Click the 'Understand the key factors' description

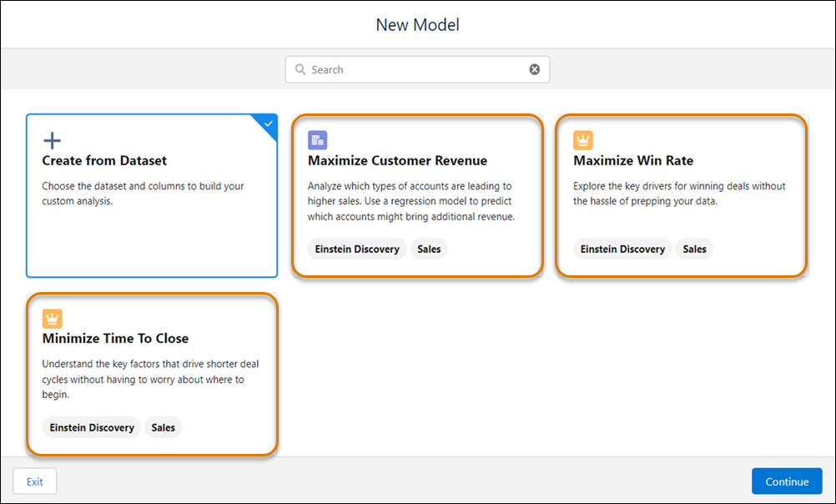150,379
